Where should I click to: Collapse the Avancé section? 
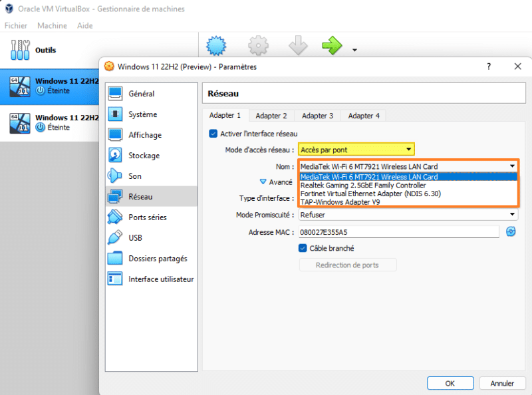tap(263, 182)
